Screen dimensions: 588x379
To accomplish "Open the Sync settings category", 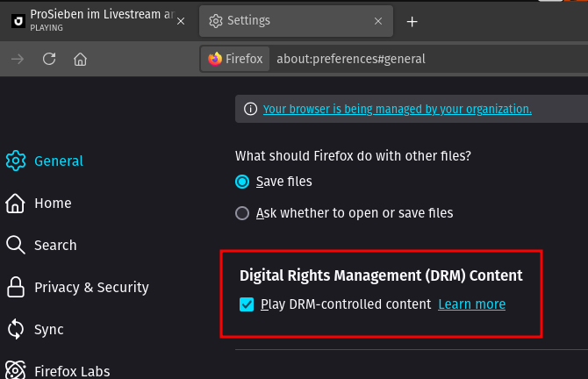I will [x=35, y=329].
